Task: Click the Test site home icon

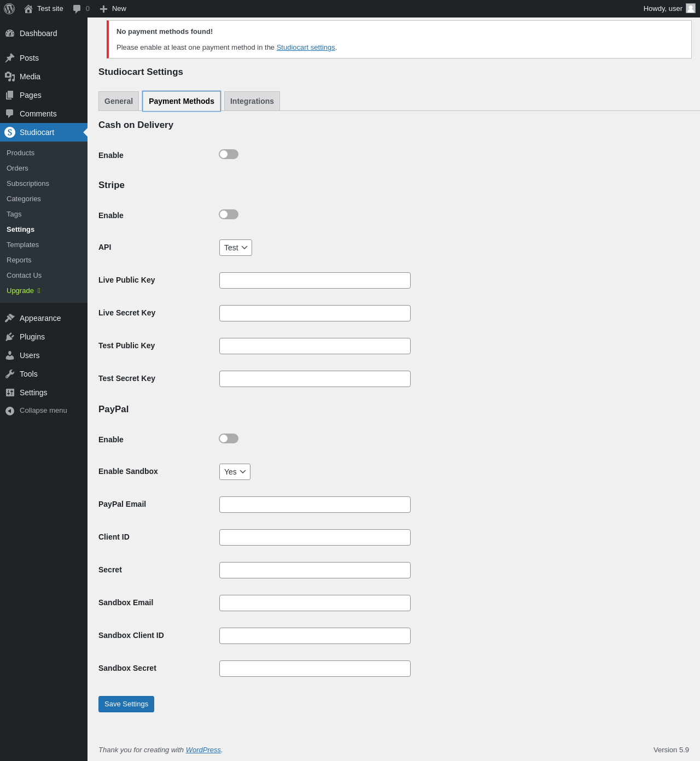Action: click(28, 9)
